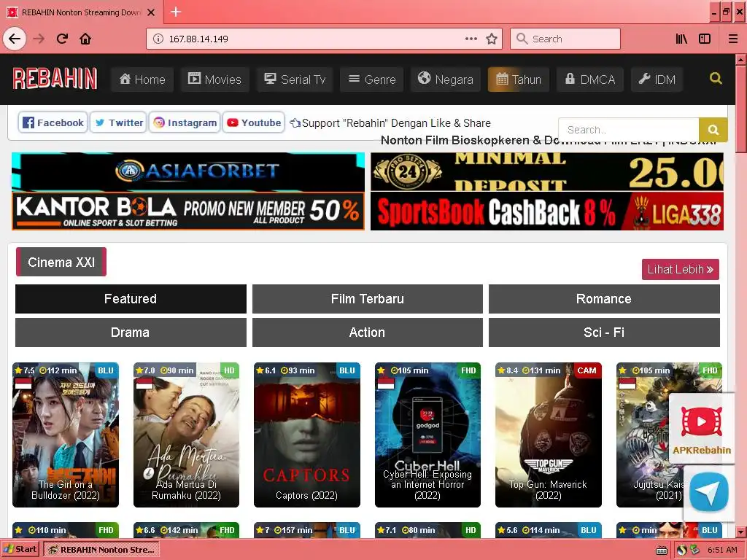This screenshot has width=747, height=560.
Task: Open the Library icon in the toolbar
Action: (x=681, y=39)
